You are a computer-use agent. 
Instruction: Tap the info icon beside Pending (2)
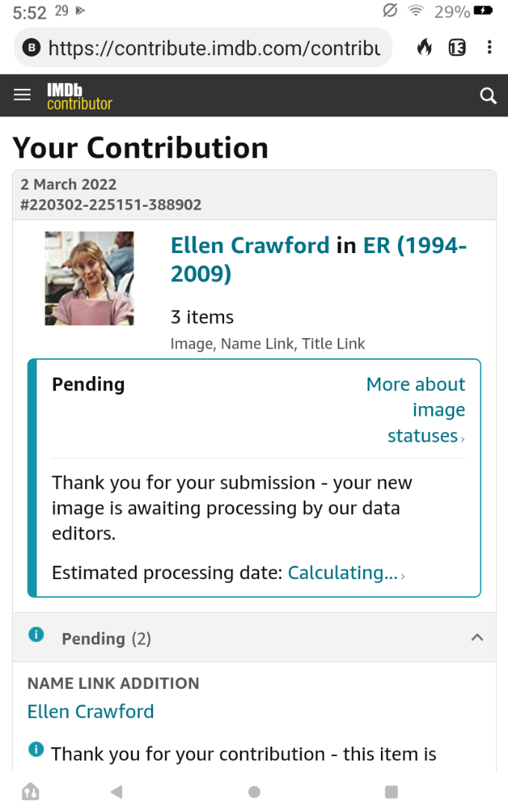tap(36, 635)
